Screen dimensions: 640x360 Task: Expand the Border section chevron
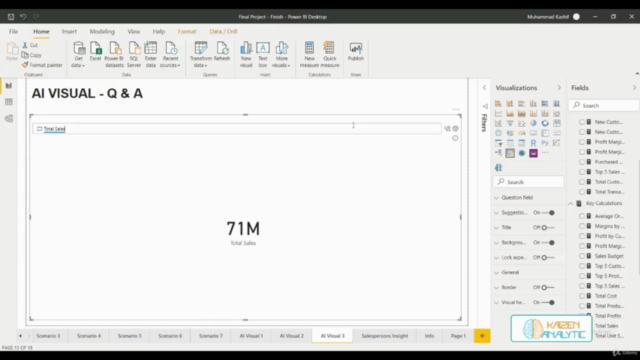click(x=496, y=287)
